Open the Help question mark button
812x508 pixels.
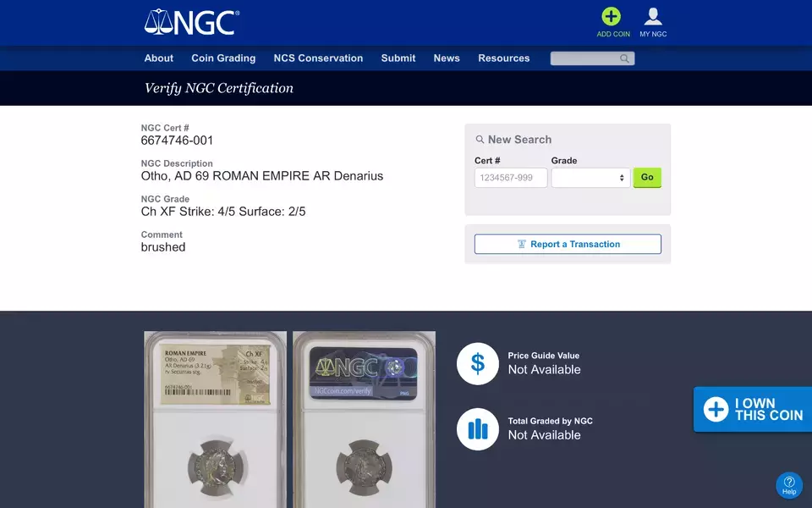(x=788, y=484)
